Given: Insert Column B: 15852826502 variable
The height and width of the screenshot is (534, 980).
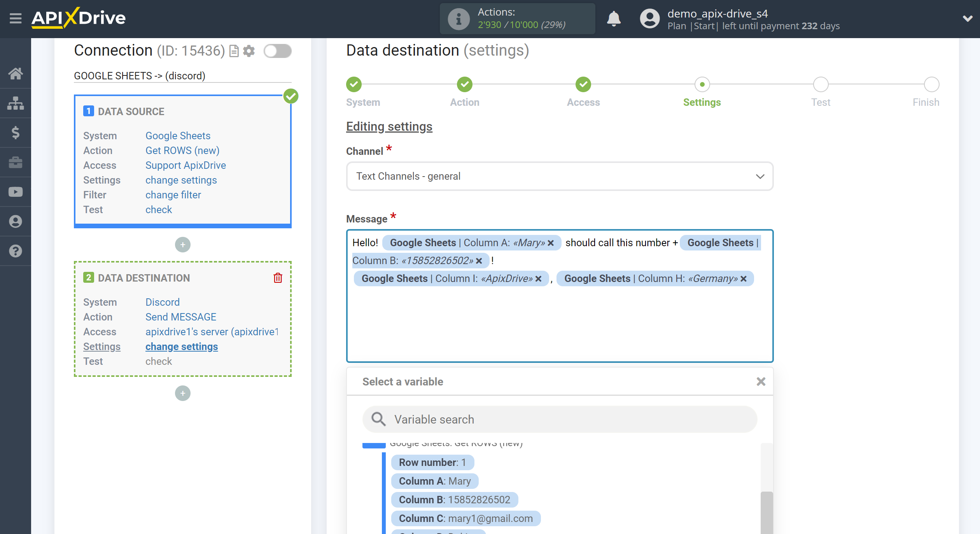Looking at the screenshot, I should (x=455, y=500).
